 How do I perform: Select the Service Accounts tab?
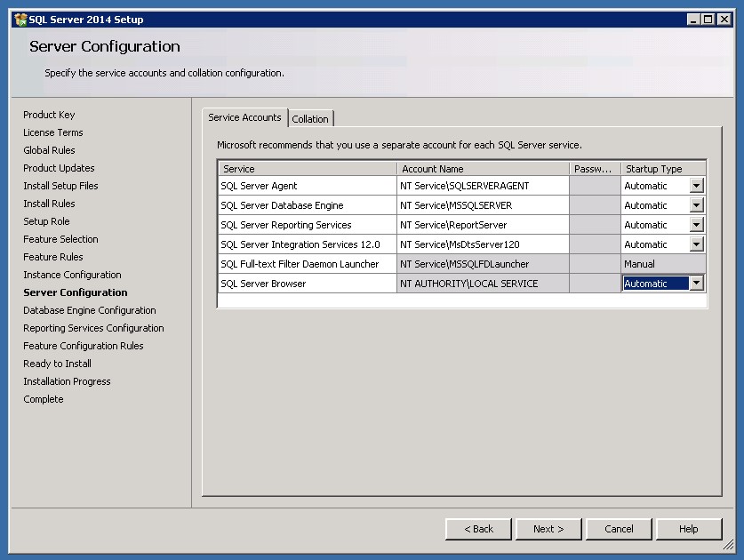coord(244,117)
